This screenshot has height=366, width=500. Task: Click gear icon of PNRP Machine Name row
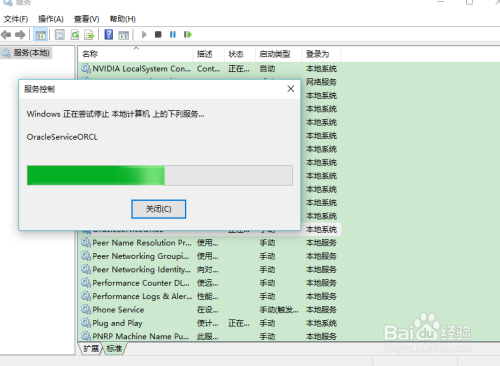coord(86,336)
